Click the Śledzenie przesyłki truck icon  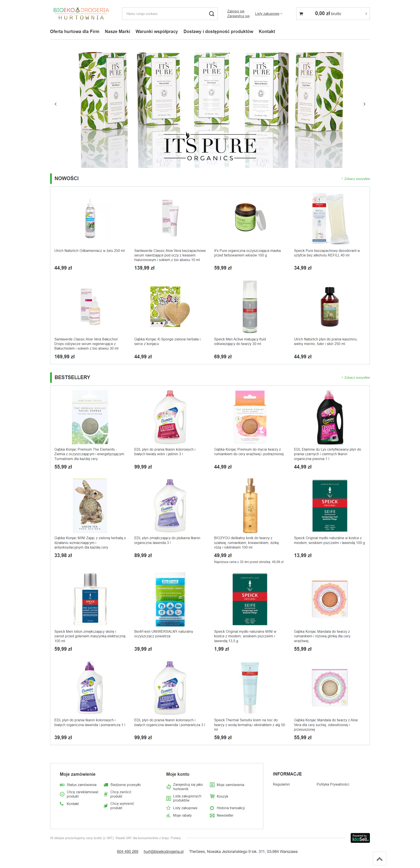[x=106, y=785]
